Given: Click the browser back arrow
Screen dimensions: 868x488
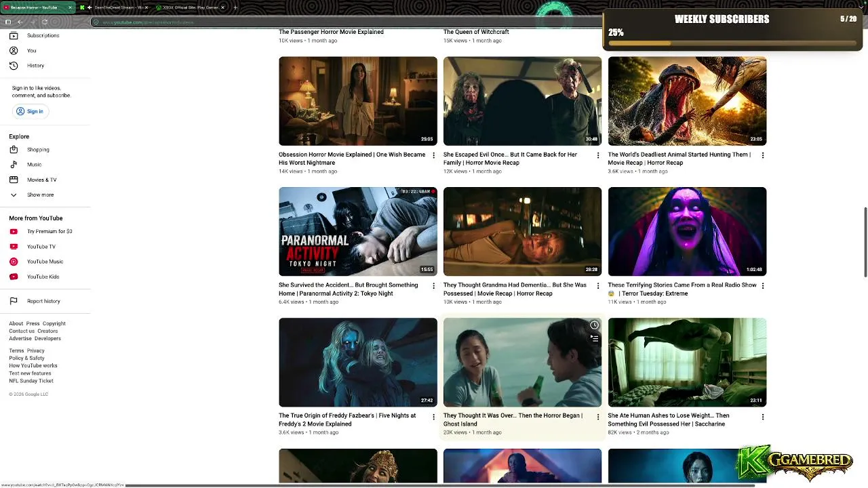Looking at the screenshot, I should [20, 22].
